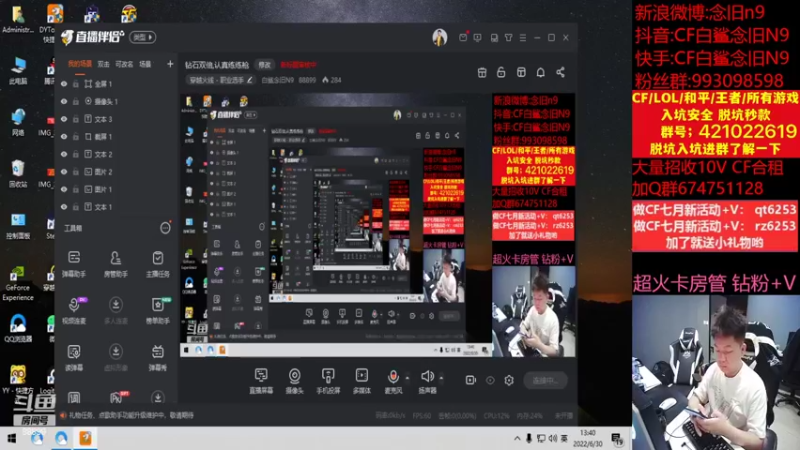Click the record video icon near settings
This screenshot has height=450, width=800.
(x=470, y=380)
